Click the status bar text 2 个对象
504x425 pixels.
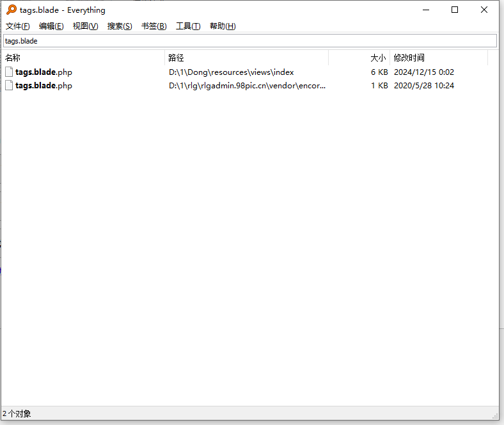pyautogui.click(x=17, y=413)
